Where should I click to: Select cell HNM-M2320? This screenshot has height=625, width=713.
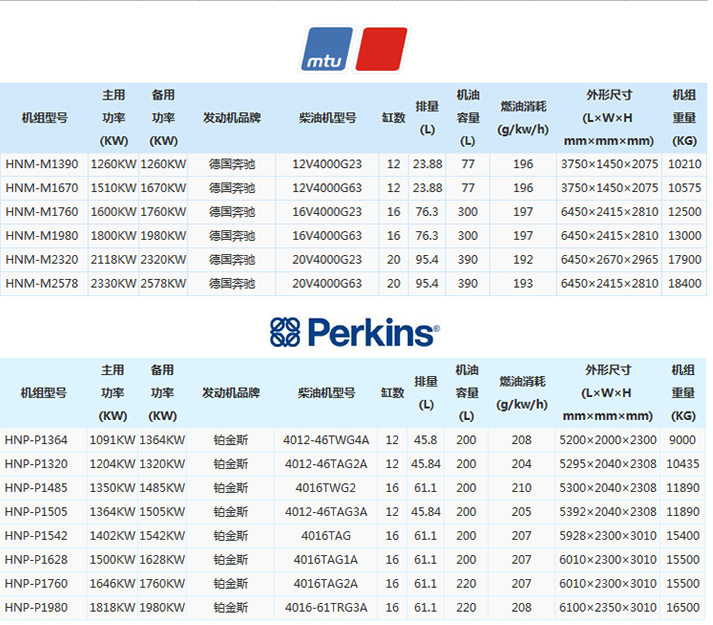pos(42,260)
